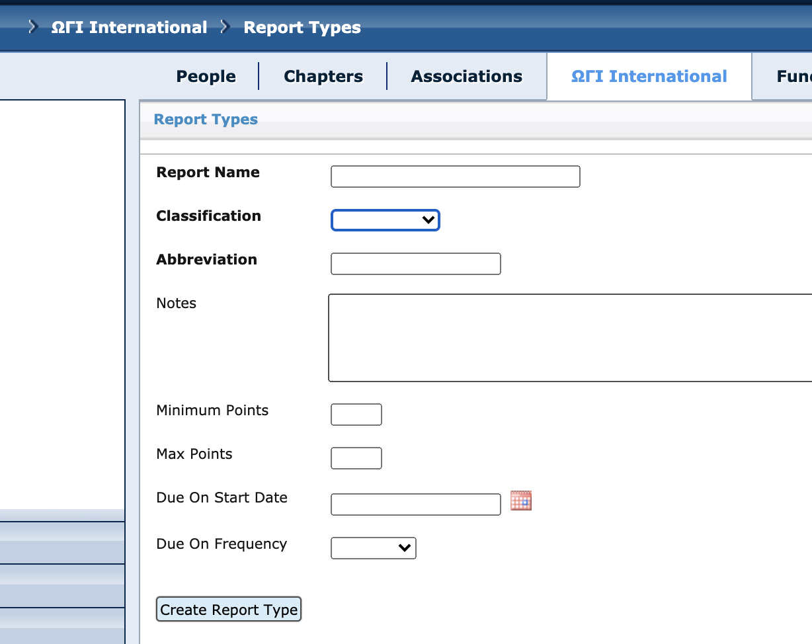
Task: Switch to the Associations tab
Action: pyautogui.click(x=467, y=77)
